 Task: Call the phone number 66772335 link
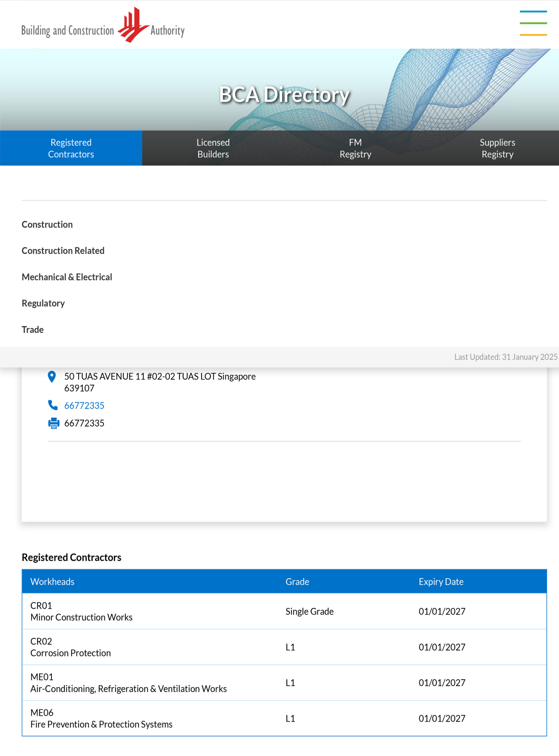[84, 405]
